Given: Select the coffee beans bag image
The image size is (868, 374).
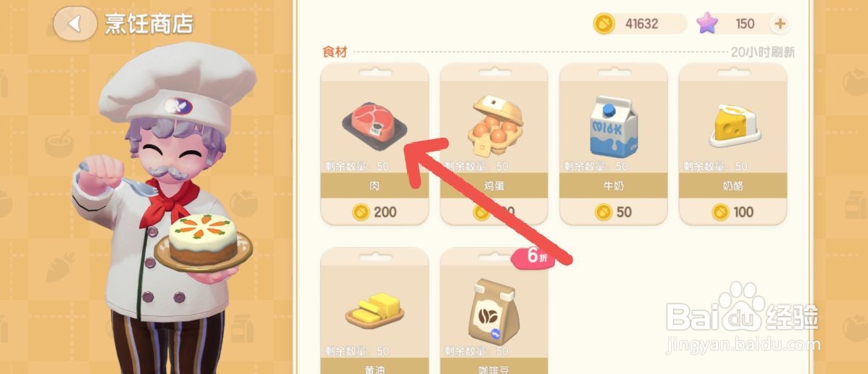Looking at the screenshot, I should click(x=494, y=312).
